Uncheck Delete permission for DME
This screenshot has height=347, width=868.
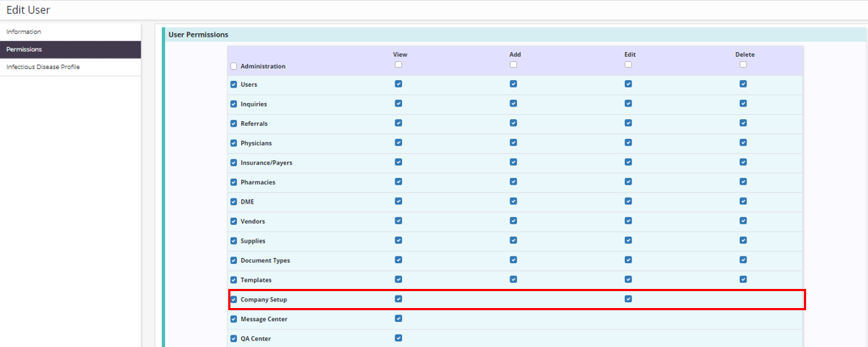pos(743,201)
